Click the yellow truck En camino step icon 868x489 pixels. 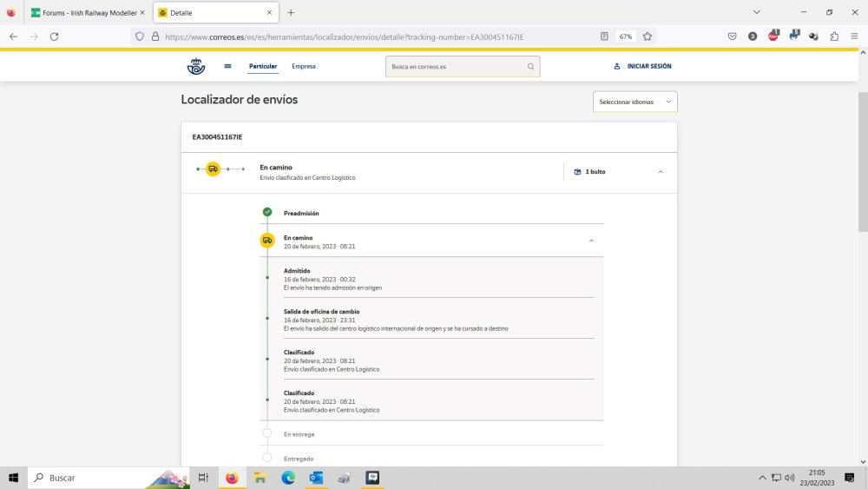(x=267, y=241)
